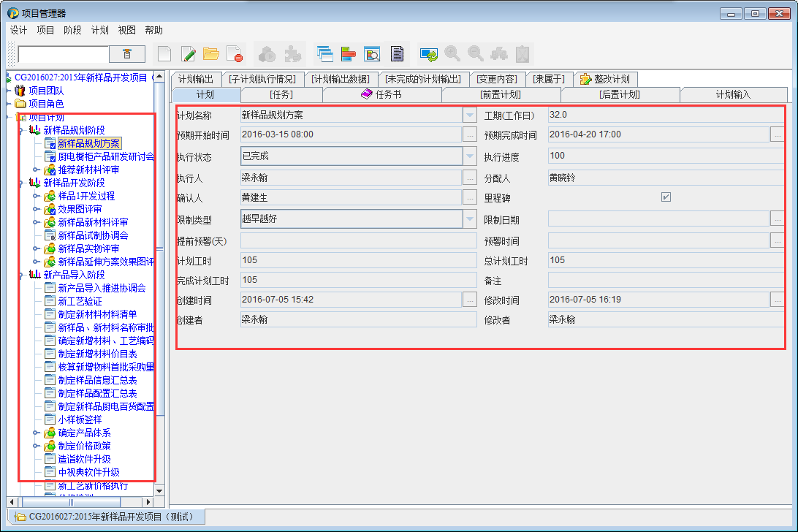Click the cascading windows toolbar icon
The image size is (798, 532).
click(x=324, y=53)
